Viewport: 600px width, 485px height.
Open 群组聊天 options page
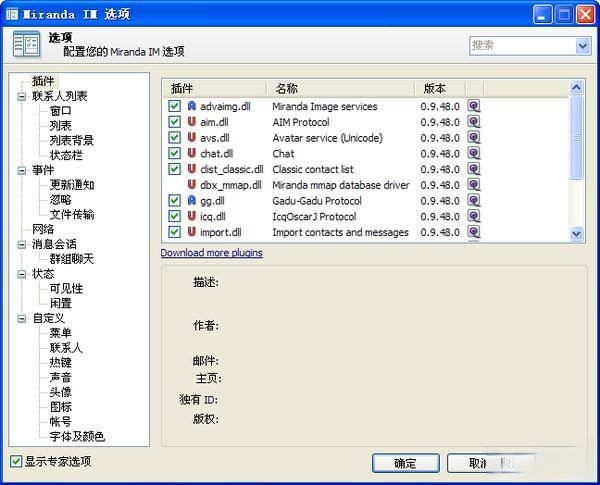(72, 259)
